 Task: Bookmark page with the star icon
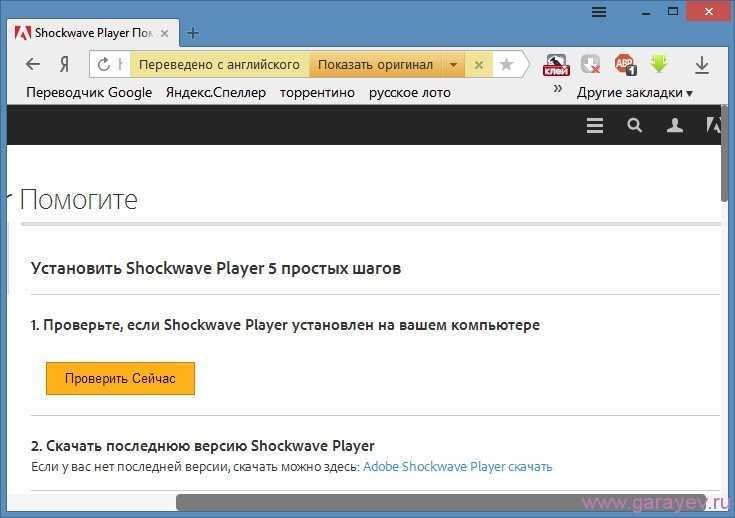coord(506,64)
